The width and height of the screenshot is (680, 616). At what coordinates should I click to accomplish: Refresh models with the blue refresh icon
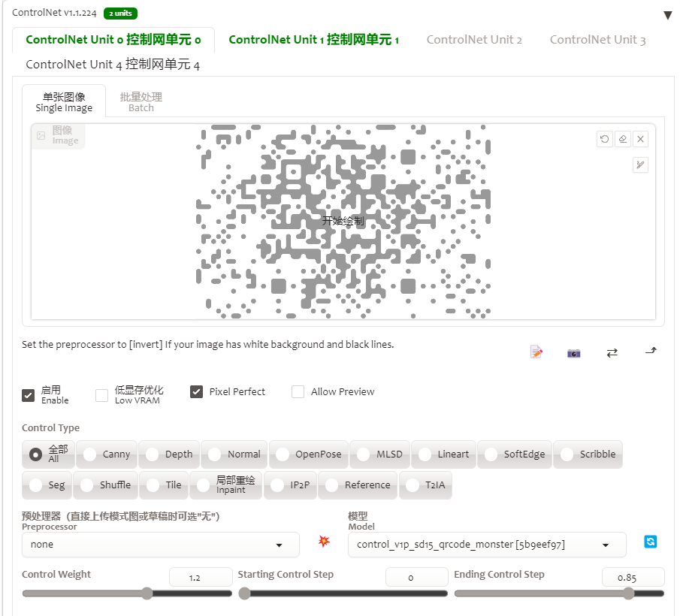(x=651, y=542)
